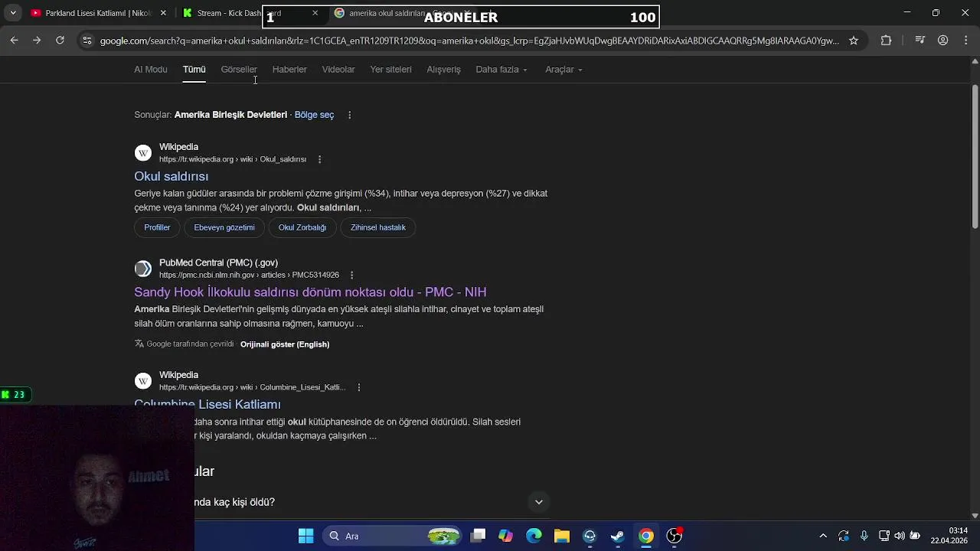
Task: Open more options for PubMed Central result
Action: pos(351,275)
